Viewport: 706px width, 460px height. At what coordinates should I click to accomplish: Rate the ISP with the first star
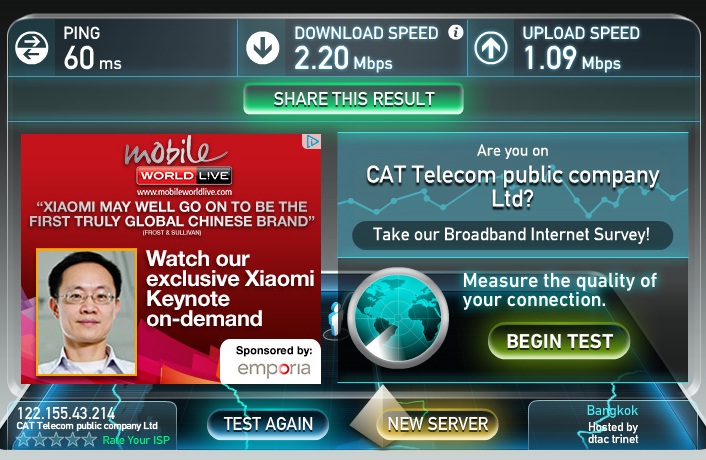tap(23, 439)
